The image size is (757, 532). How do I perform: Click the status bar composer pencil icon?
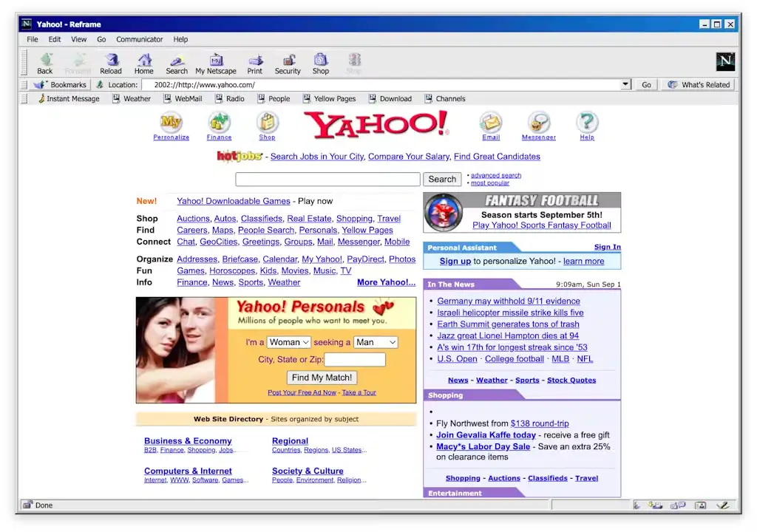pos(723,505)
